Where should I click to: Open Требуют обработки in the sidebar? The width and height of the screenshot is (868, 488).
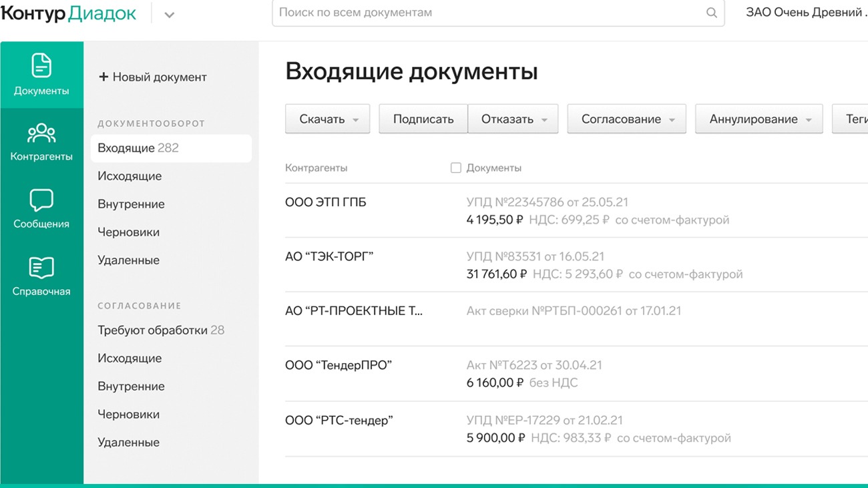[x=161, y=330]
